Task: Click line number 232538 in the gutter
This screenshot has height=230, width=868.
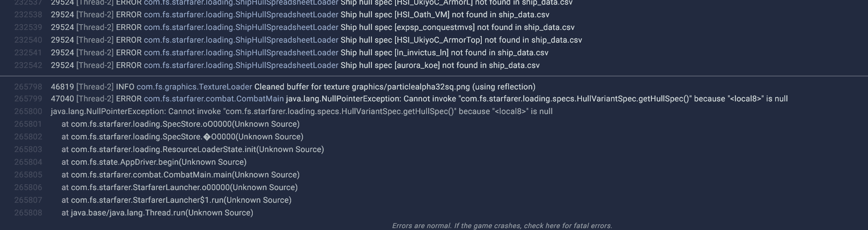Action: click(28, 15)
